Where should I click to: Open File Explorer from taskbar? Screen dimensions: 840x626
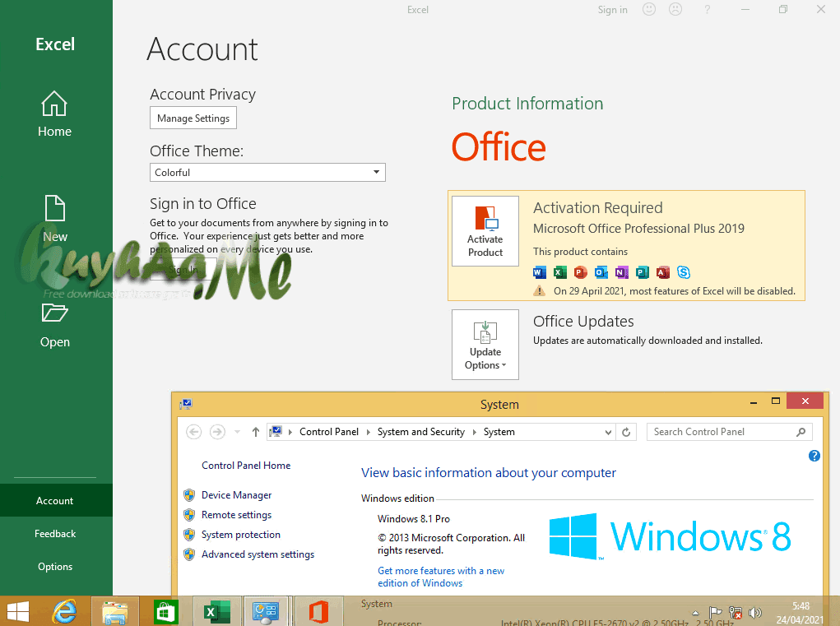[115, 611]
